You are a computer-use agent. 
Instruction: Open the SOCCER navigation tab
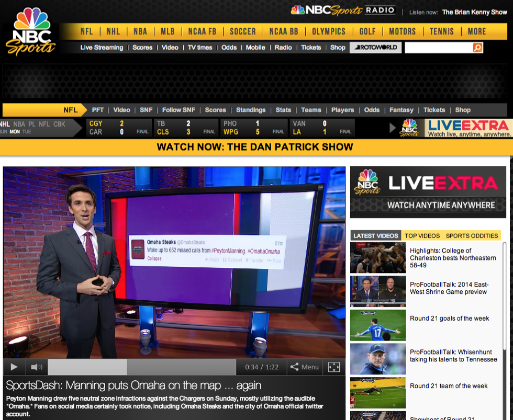pos(243,31)
